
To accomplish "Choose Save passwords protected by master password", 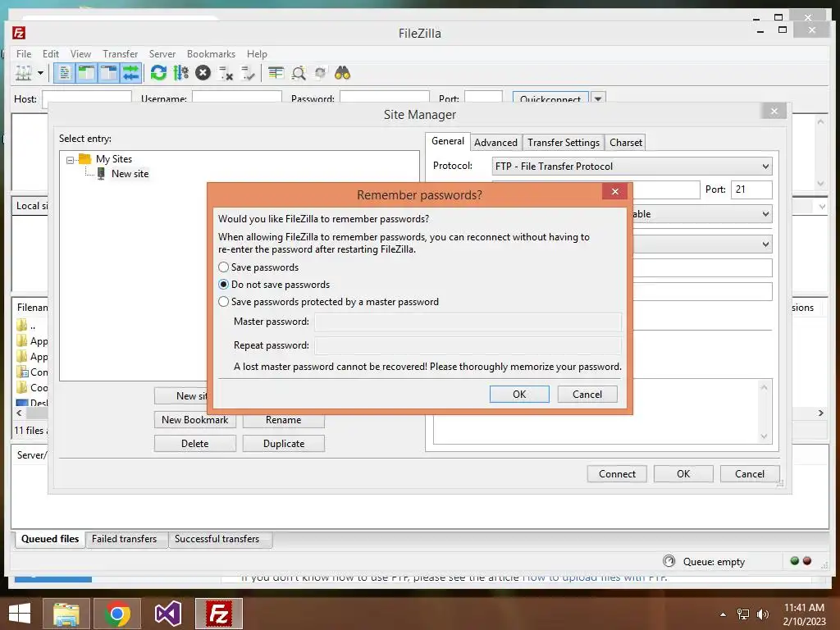I will point(223,302).
